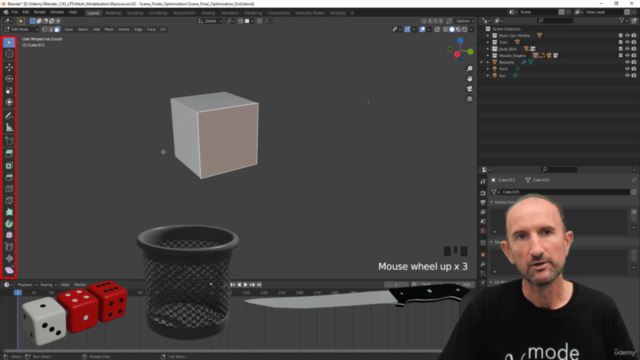Screen dimensions: 640x360
Task: Open the Options dropdown in viewport header
Action: coord(464,21)
